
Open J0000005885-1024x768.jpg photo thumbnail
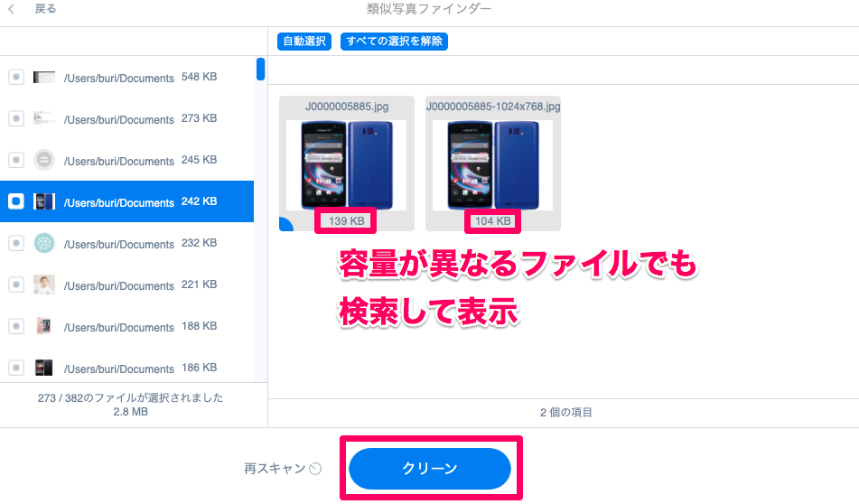point(492,165)
